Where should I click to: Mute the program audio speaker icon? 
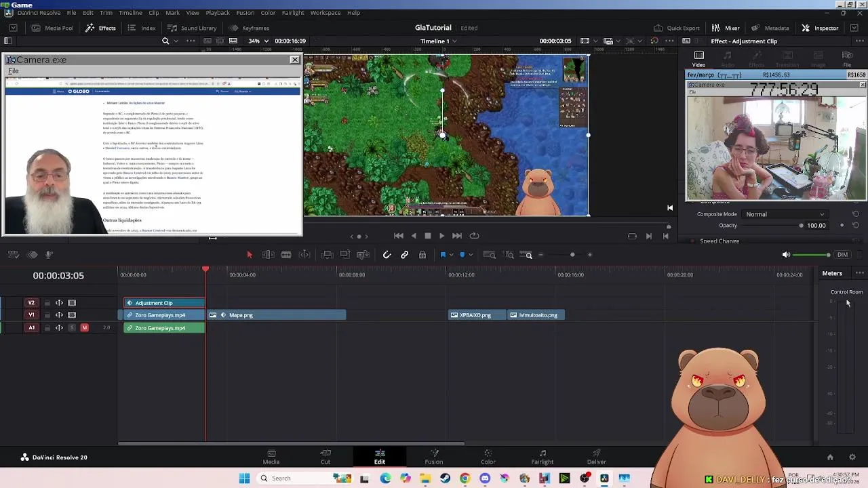pyautogui.click(x=786, y=255)
